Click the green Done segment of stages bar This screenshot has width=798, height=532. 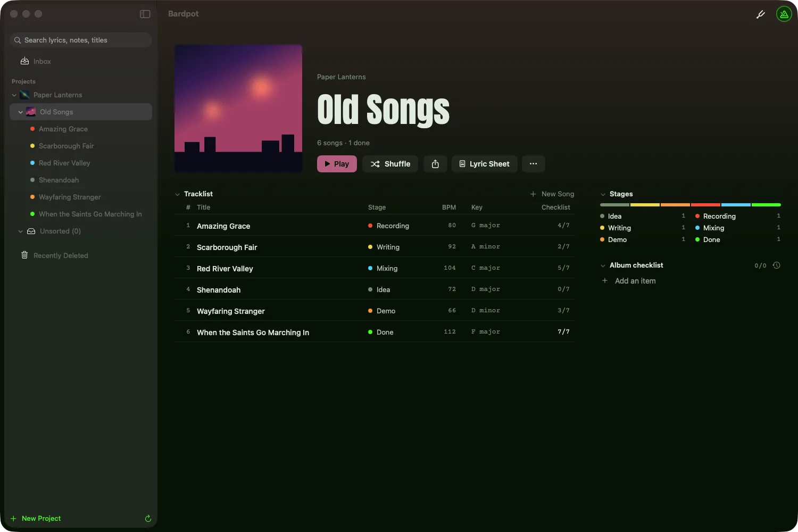coord(766,205)
